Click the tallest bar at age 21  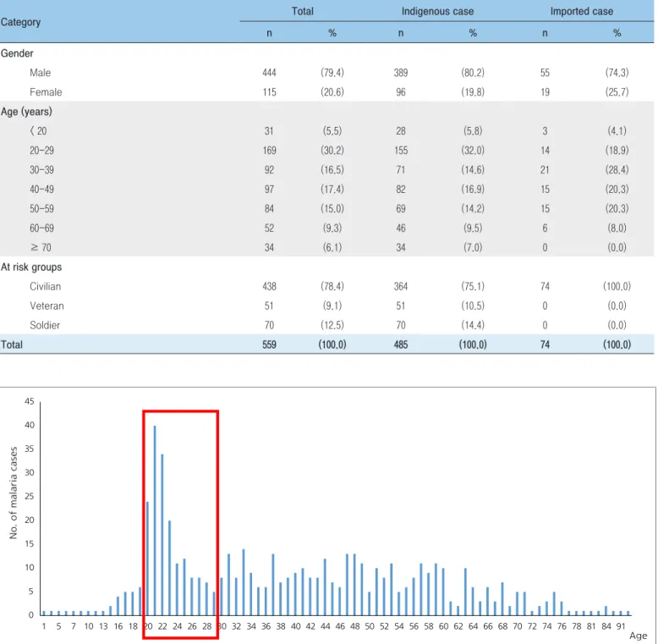(155, 520)
